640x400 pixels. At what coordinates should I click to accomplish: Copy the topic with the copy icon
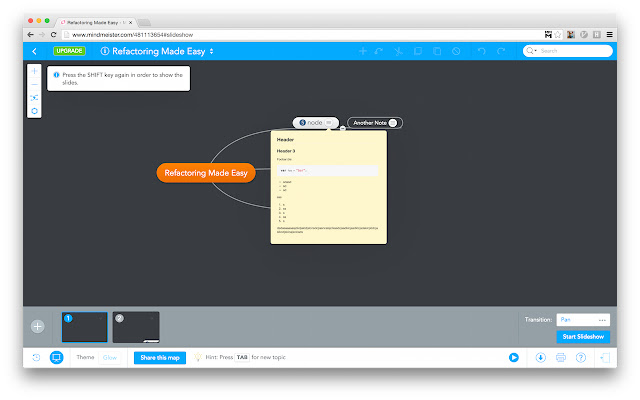[x=418, y=51]
